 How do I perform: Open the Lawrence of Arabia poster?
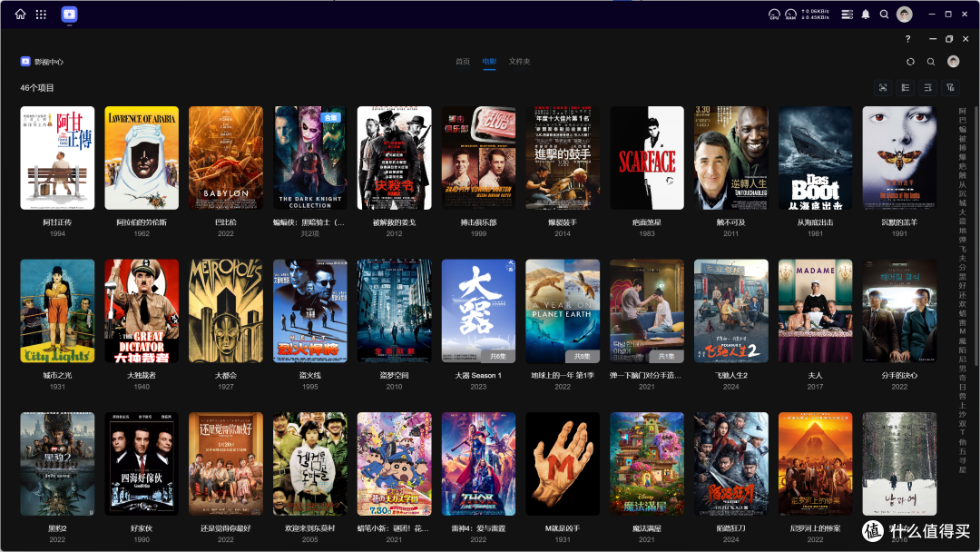point(142,158)
